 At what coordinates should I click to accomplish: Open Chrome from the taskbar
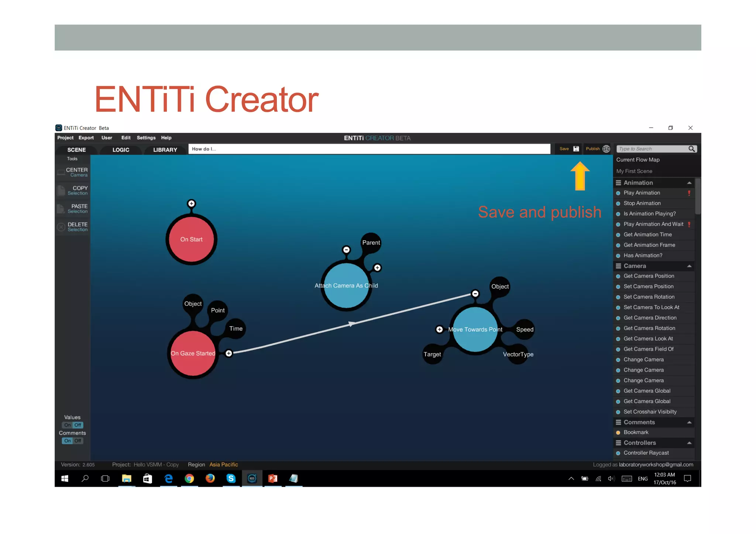(189, 479)
